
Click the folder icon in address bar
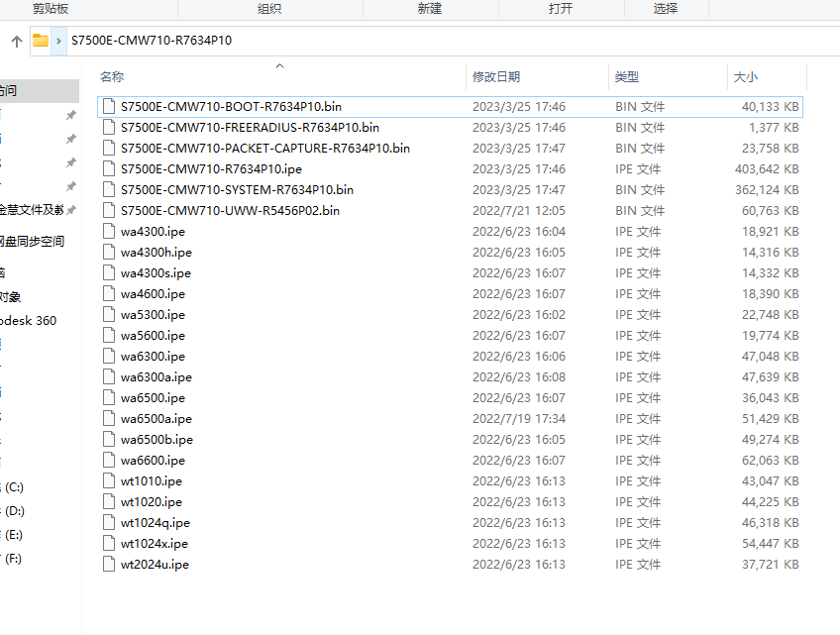[41, 41]
